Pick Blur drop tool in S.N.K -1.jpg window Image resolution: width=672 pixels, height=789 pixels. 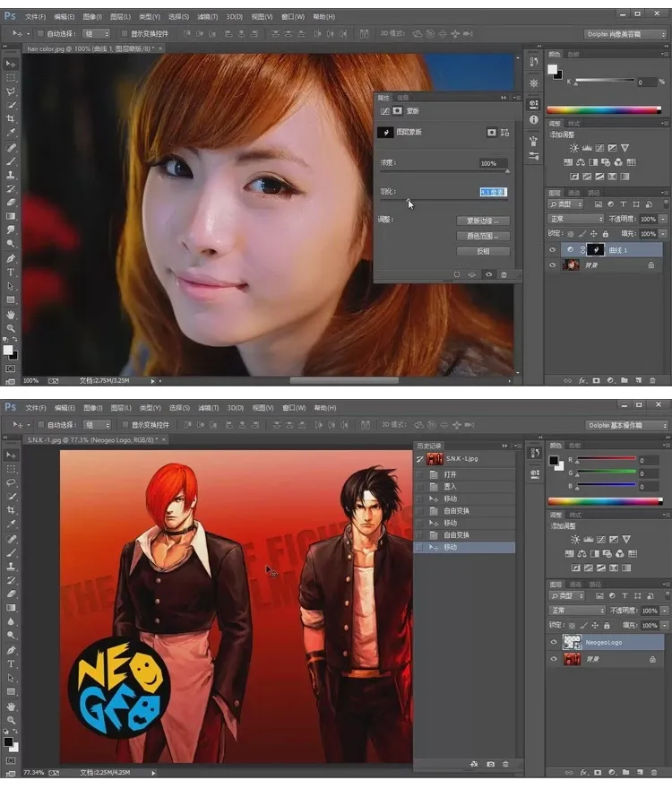tap(11, 621)
